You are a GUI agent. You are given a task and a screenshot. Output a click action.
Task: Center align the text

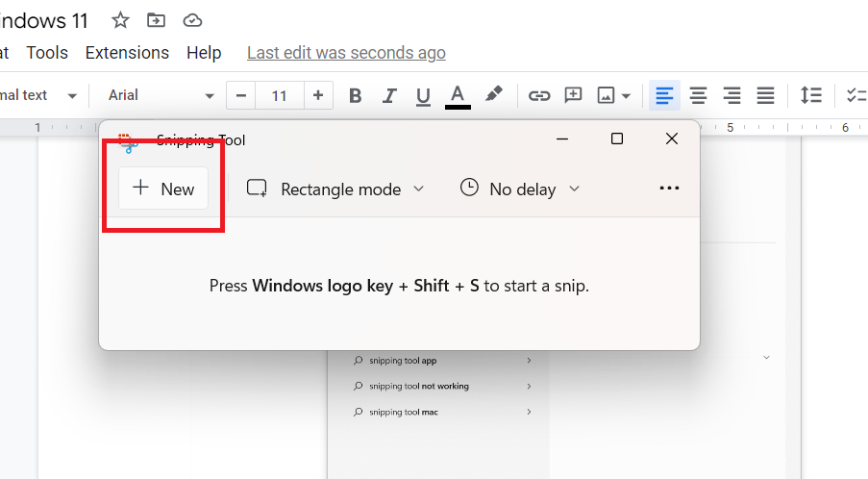pos(698,95)
